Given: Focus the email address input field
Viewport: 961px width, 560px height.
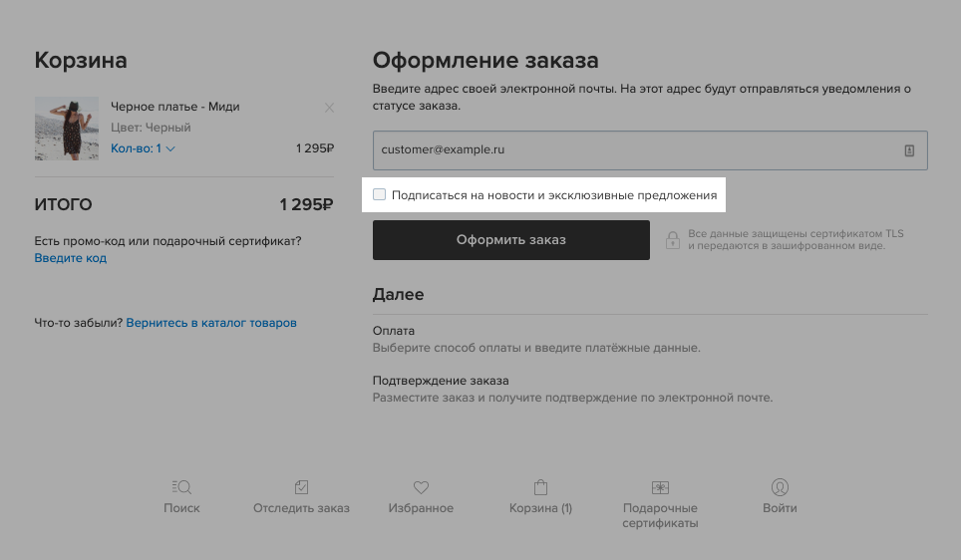Looking at the screenshot, I should point(650,150).
